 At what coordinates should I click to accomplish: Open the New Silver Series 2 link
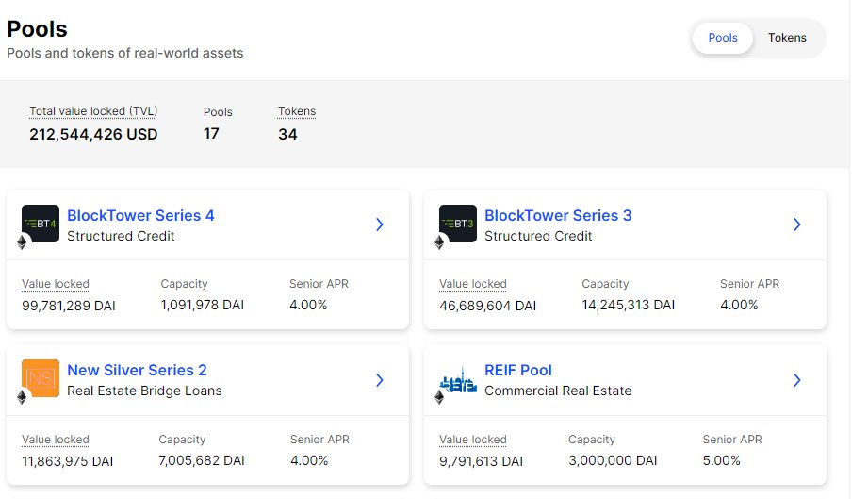(x=137, y=370)
